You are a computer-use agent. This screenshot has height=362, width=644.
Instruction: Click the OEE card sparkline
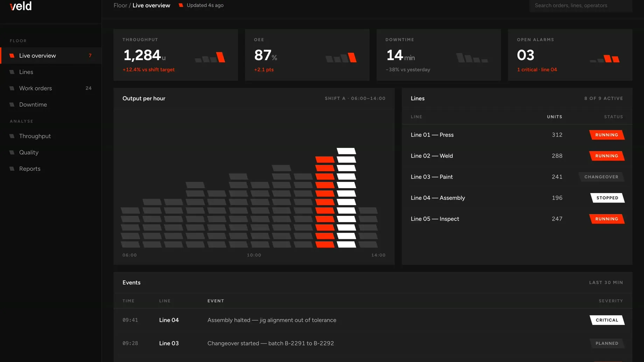click(x=341, y=57)
